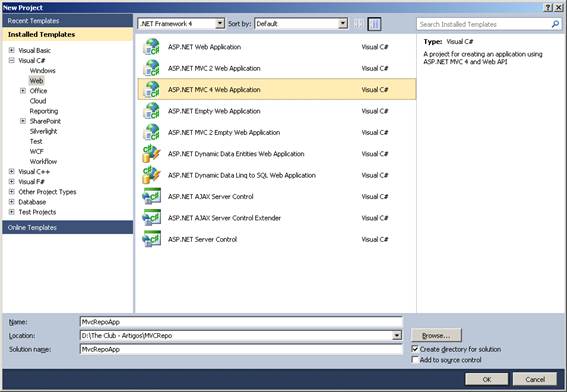
Task: Select the ASP.NET MVC 2 Web Application icon
Action: [151, 68]
